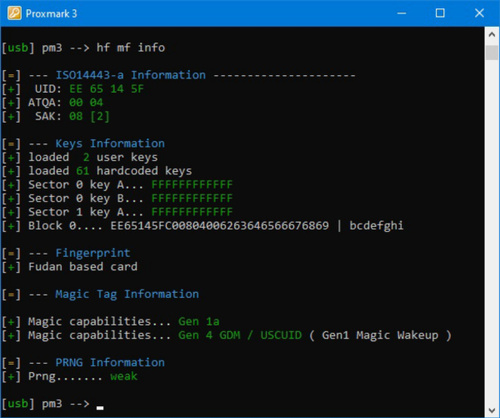Viewport: 500px width, 418px height.
Task: Click the scrollbar up arrow
Action: (492, 34)
